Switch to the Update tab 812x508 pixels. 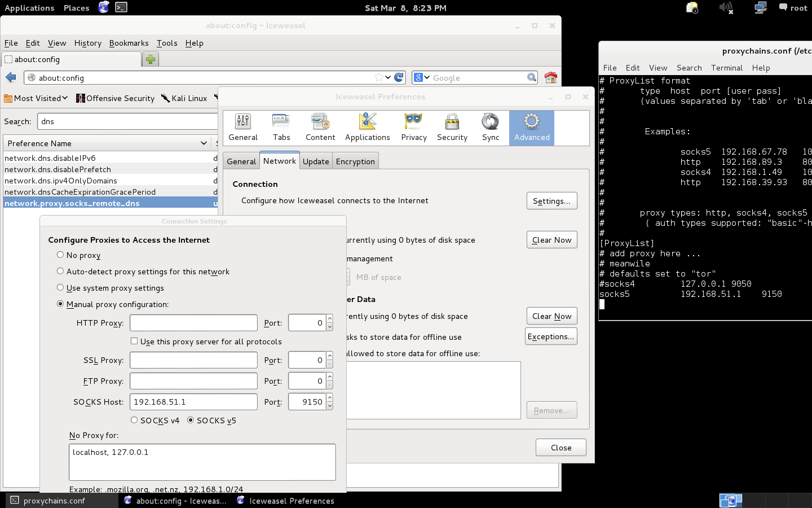316,161
